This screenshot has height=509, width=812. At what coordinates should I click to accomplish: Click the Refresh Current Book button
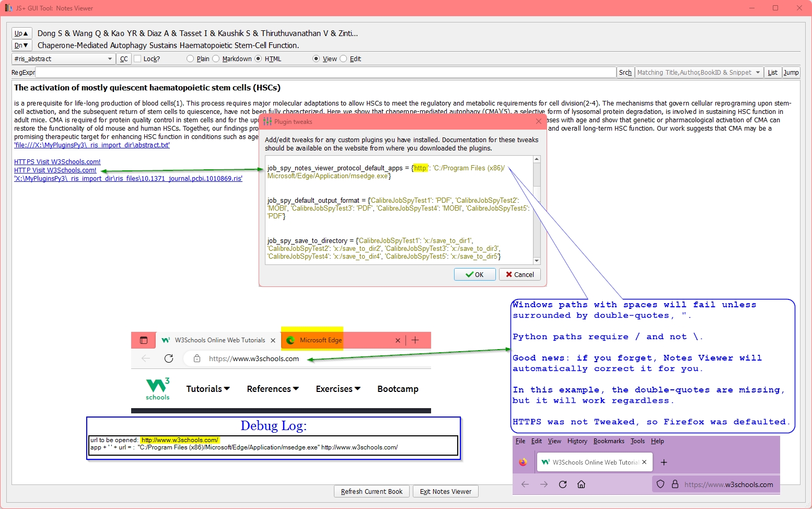(x=372, y=491)
